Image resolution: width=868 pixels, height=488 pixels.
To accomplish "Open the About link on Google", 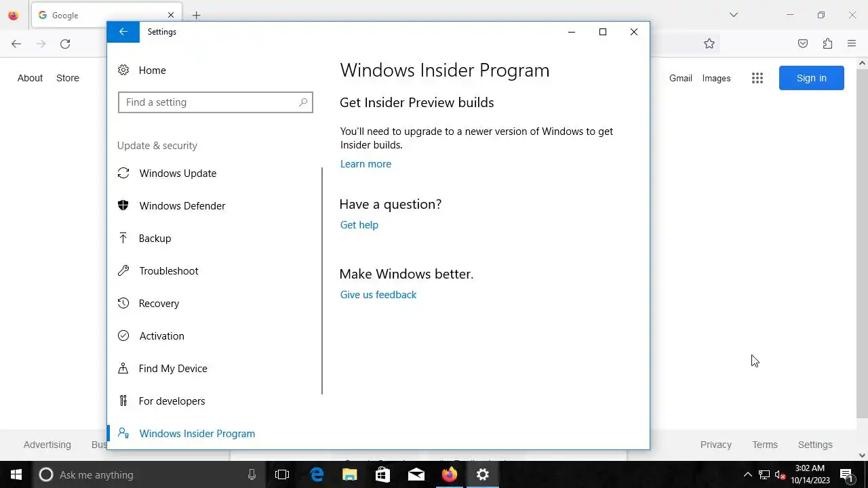I will [30, 78].
